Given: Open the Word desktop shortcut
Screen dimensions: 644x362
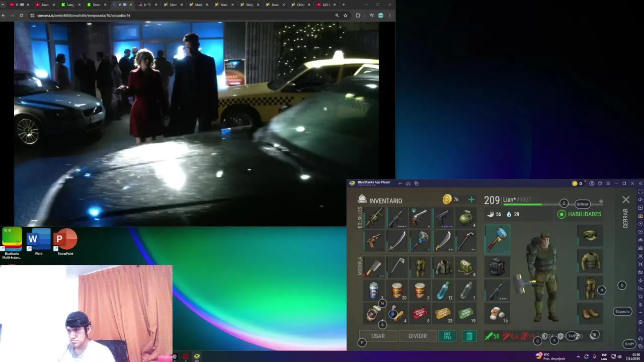Looking at the screenshot, I should click(x=39, y=242).
